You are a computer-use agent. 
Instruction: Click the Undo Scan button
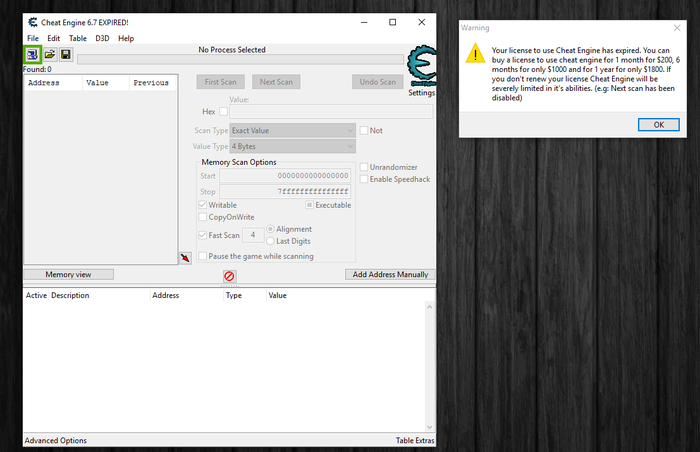[378, 82]
